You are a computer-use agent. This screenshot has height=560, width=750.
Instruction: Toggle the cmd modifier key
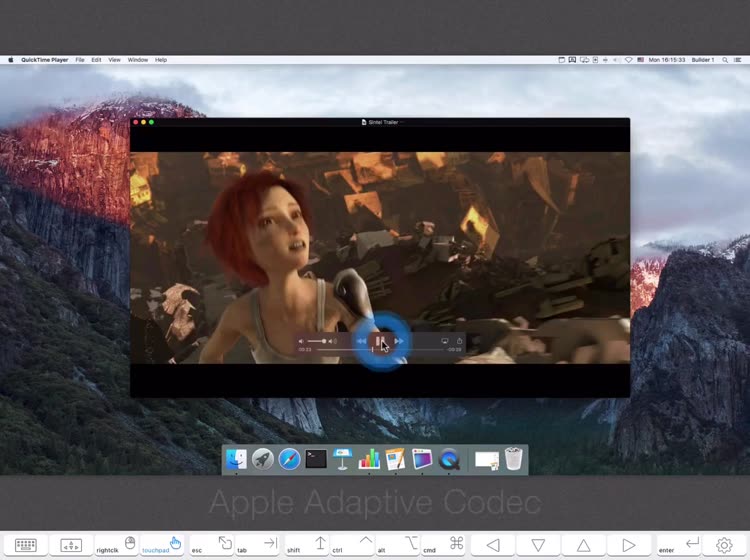point(443,545)
